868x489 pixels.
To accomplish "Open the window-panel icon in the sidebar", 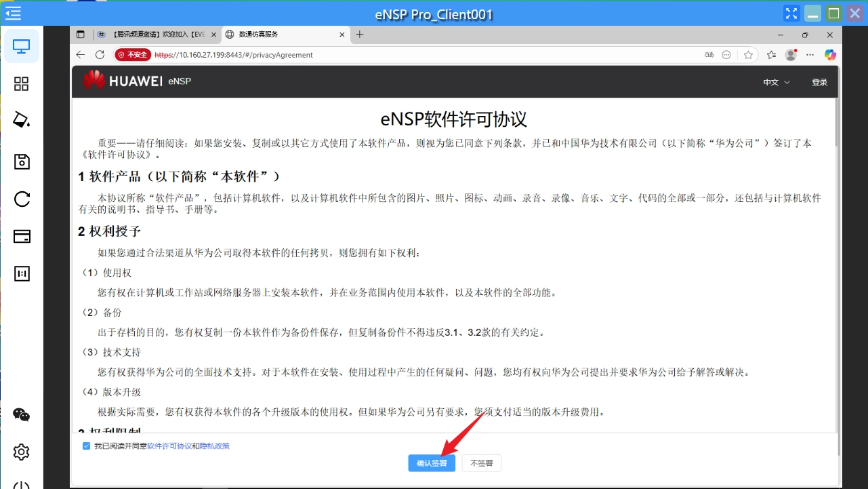I will (x=22, y=236).
